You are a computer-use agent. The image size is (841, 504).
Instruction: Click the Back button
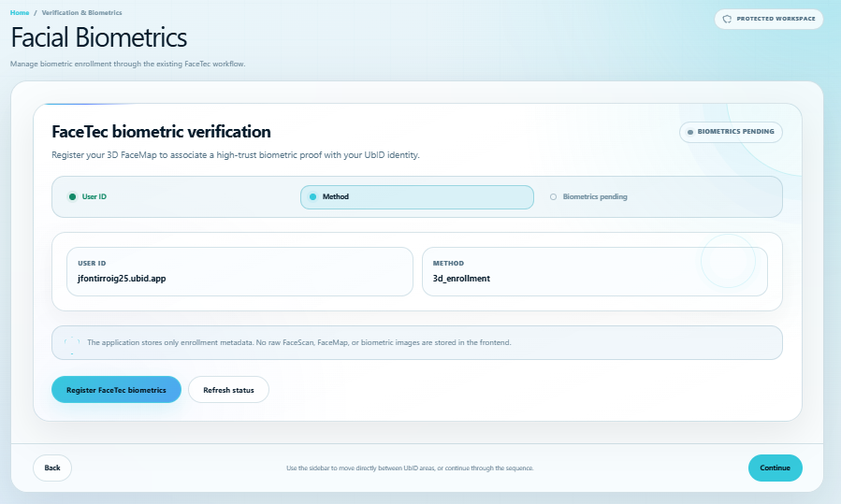(x=52, y=468)
